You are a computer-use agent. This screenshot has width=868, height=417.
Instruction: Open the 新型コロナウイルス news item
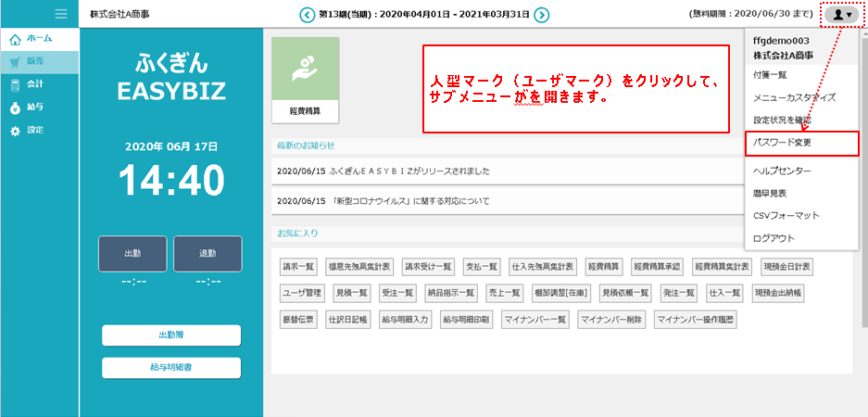508,201
